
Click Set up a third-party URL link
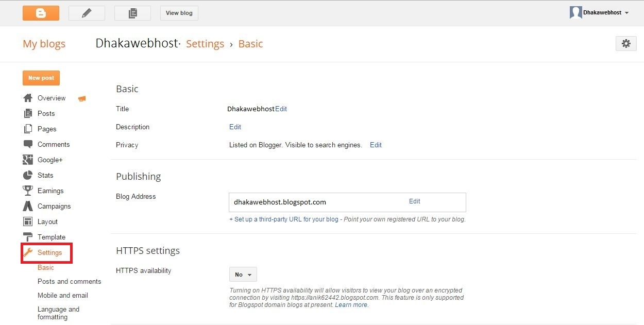284,219
